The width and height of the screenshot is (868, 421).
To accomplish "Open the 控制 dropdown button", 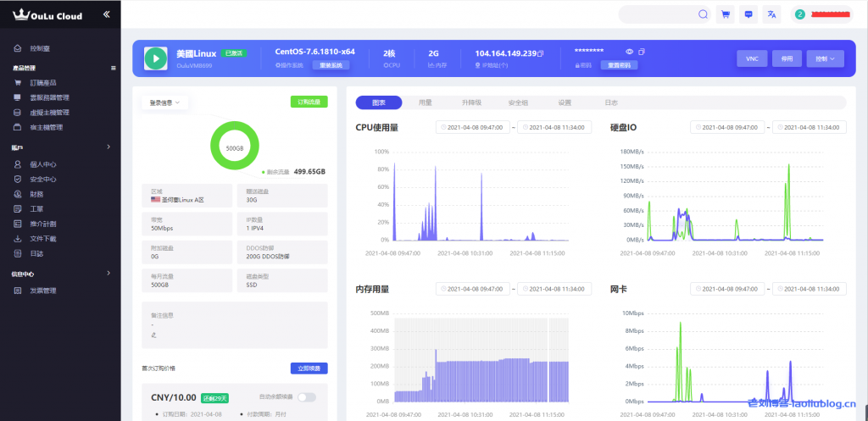I will coord(825,58).
